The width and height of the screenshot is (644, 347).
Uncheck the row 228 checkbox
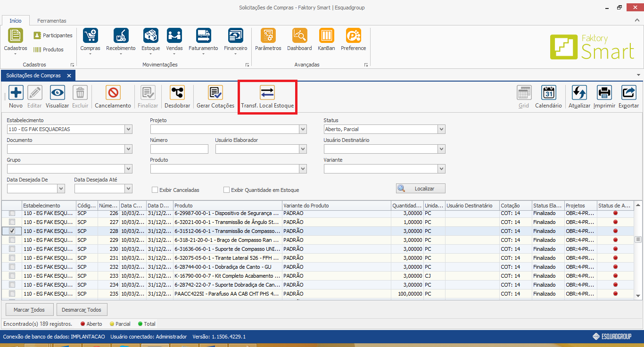[12, 231]
